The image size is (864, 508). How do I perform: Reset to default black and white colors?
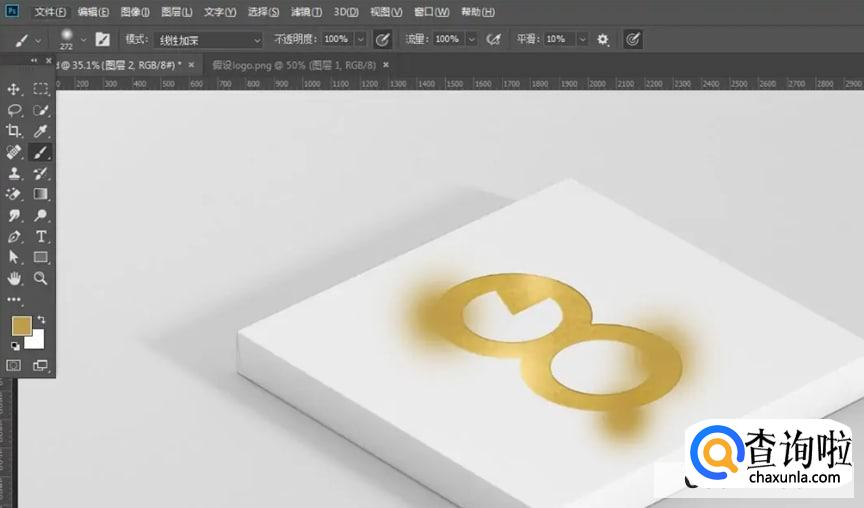pyautogui.click(x=15, y=346)
